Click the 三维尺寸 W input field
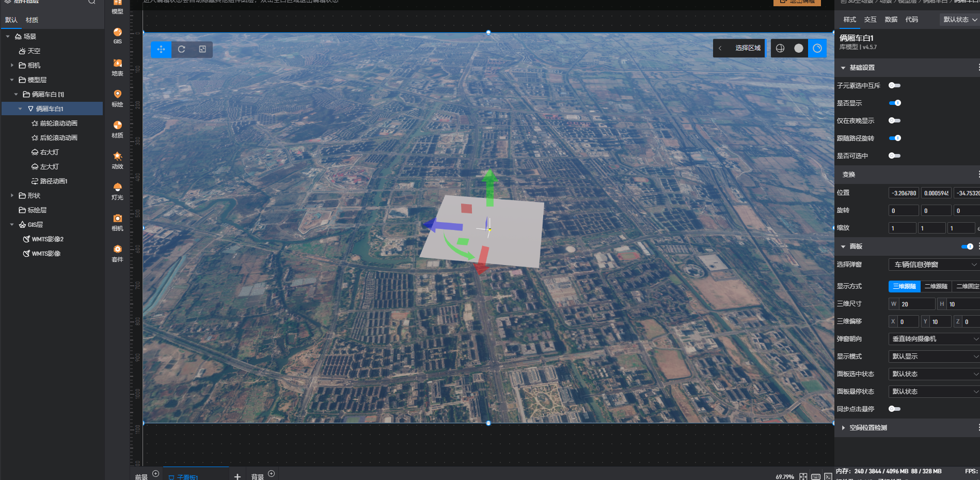 [x=916, y=304]
